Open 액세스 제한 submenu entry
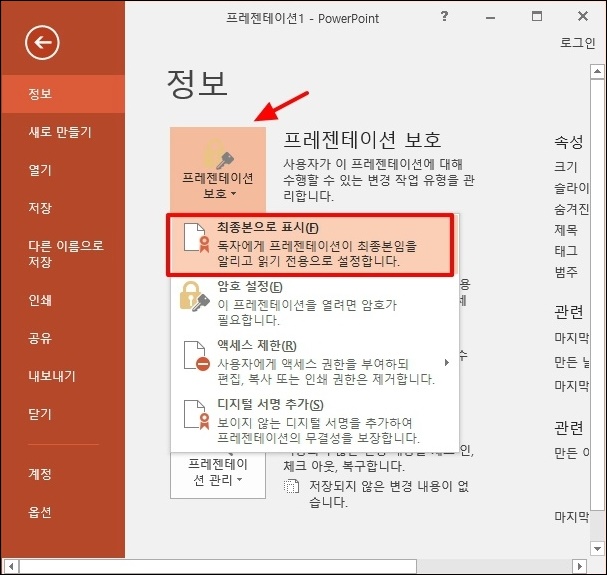This screenshot has width=607, height=575. click(314, 363)
